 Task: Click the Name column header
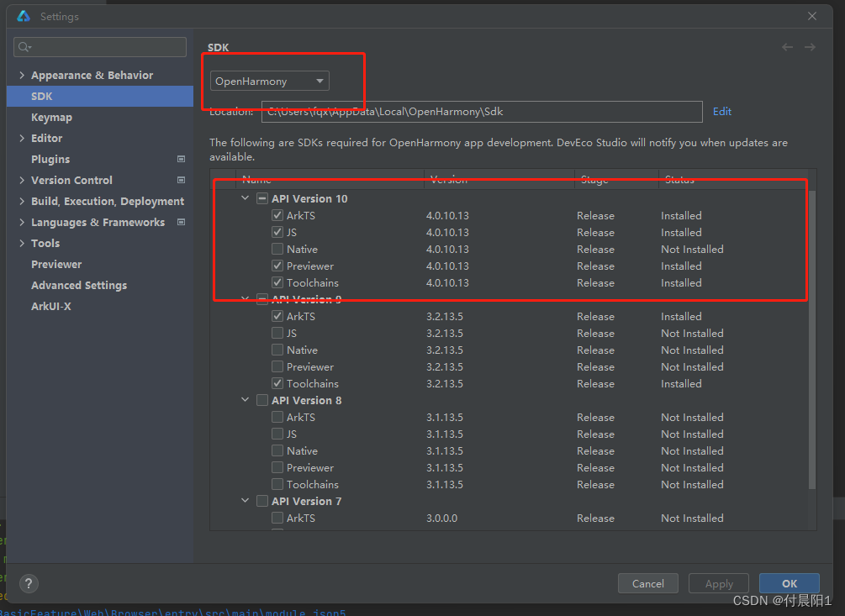click(x=330, y=179)
